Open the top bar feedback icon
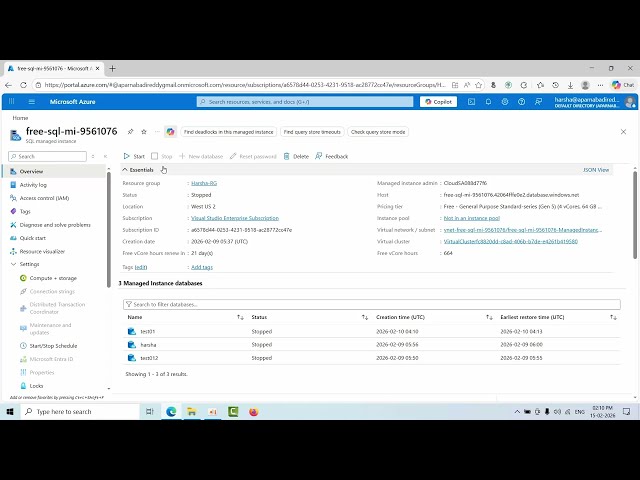Screen dimensions: 640x480 coord(538,102)
